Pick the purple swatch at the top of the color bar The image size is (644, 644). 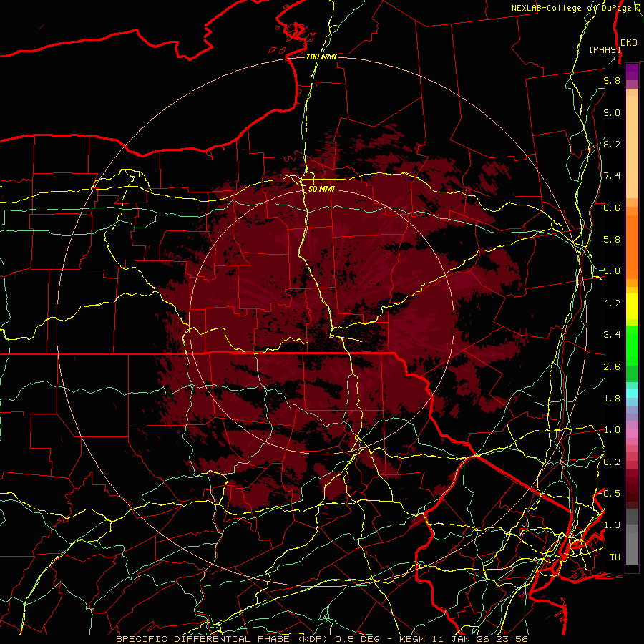click(x=632, y=72)
